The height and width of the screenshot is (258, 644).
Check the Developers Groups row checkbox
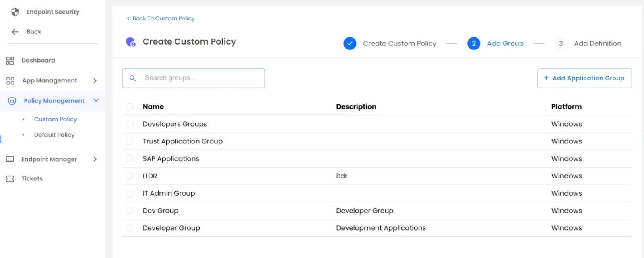point(129,124)
